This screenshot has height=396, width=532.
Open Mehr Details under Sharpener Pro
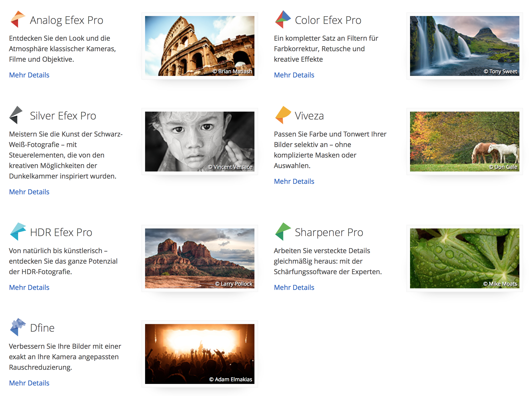pos(294,288)
